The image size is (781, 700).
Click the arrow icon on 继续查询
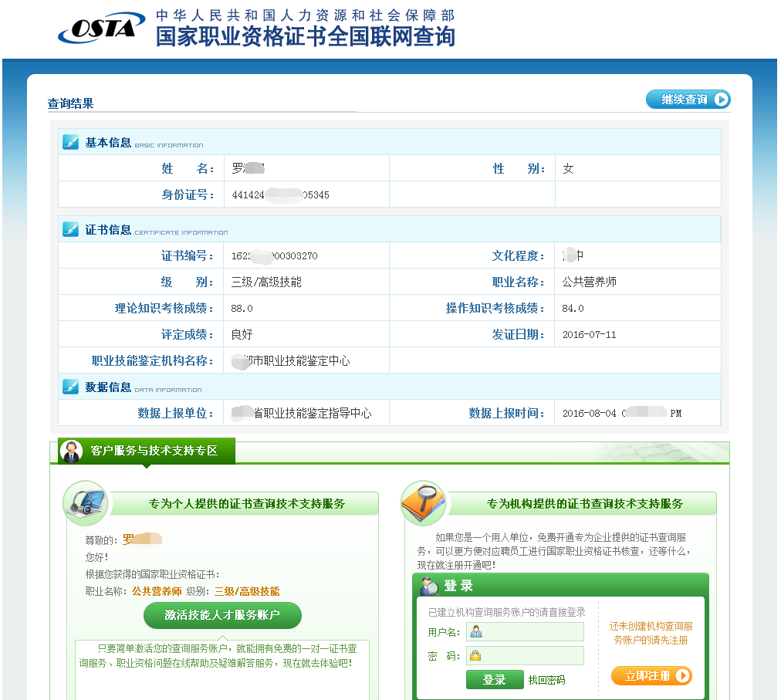pos(721,99)
